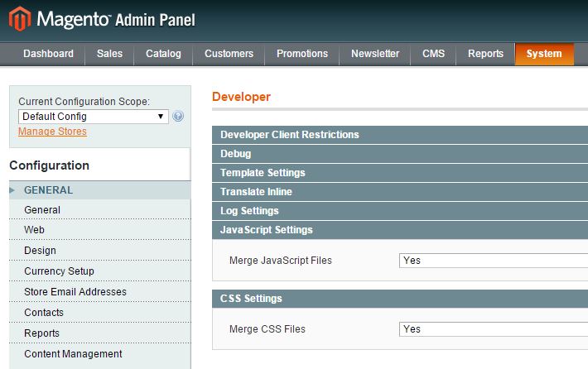588x369 pixels.
Task: Select Currency Setup in the sidebar
Action: pyautogui.click(x=100, y=271)
